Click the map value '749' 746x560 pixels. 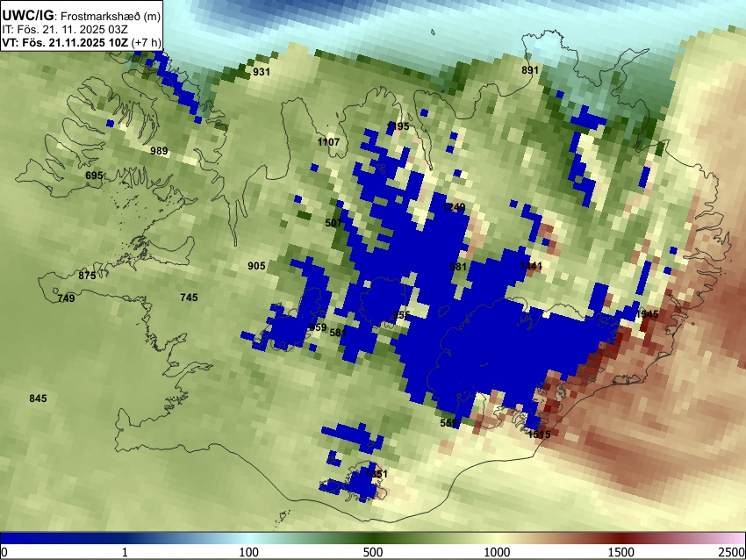66,298
